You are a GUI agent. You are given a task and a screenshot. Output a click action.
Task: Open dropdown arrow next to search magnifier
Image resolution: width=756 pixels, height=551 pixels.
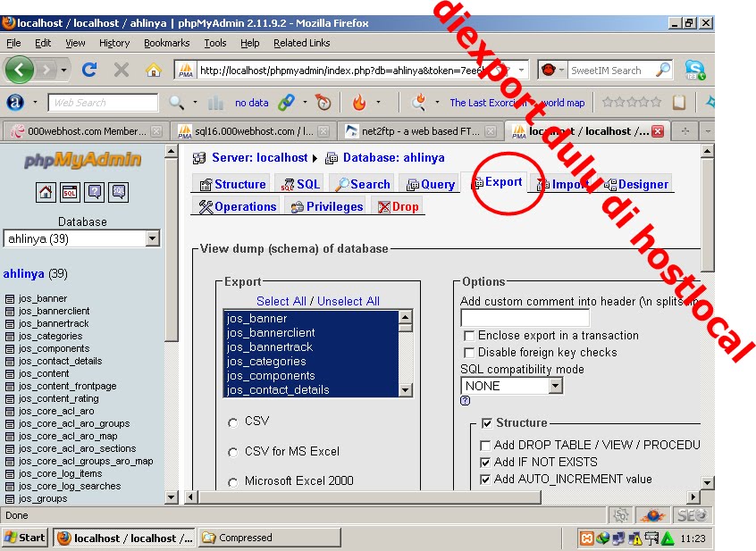tap(195, 102)
